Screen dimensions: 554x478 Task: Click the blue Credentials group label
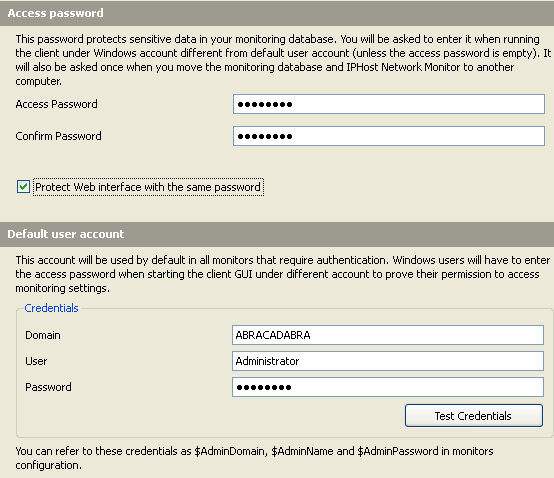click(x=51, y=308)
